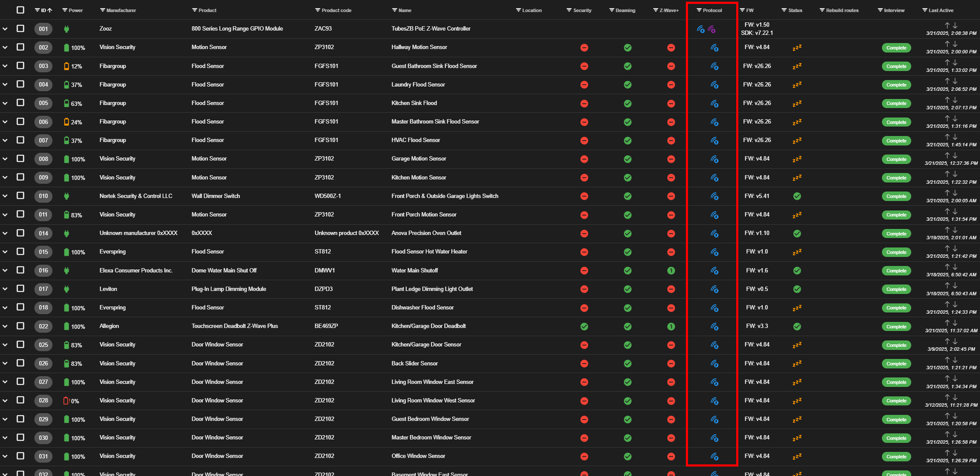
Task: Open the filter icon beside Last Active header
Action: click(x=925, y=10)
